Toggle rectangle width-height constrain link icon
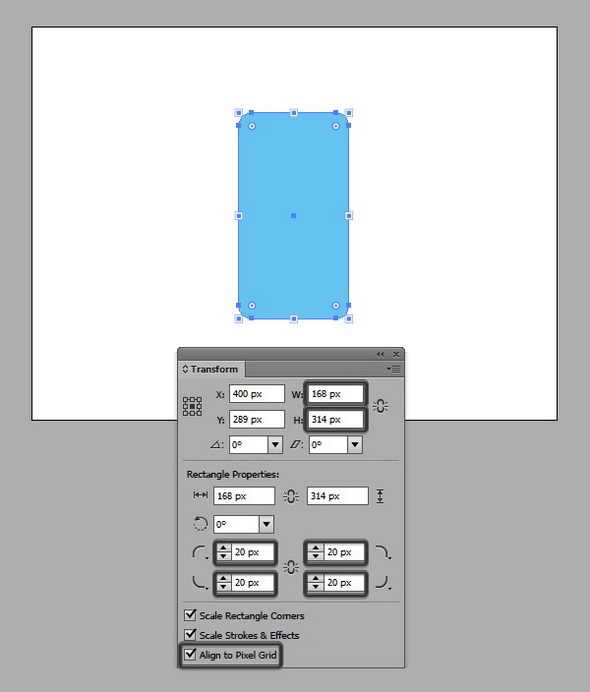590x692 pixels. pyautogui.click(x=291, y=496)
